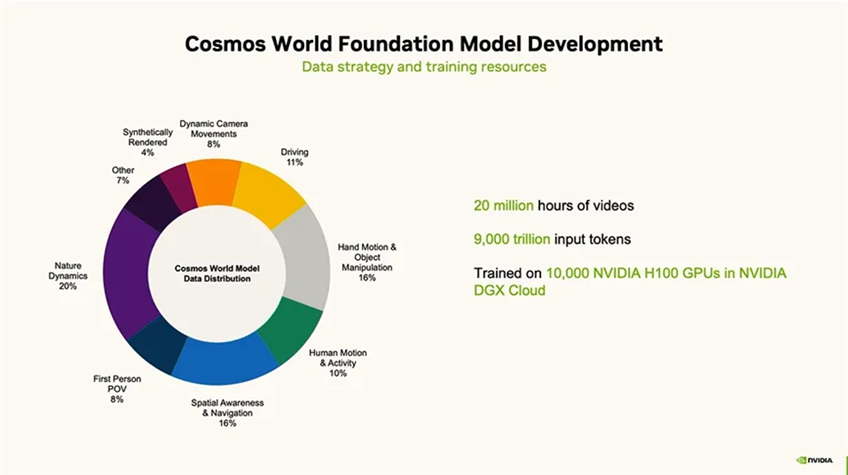
Task: Click the "Driving 11%" chart label
Action: click(294, 157)
